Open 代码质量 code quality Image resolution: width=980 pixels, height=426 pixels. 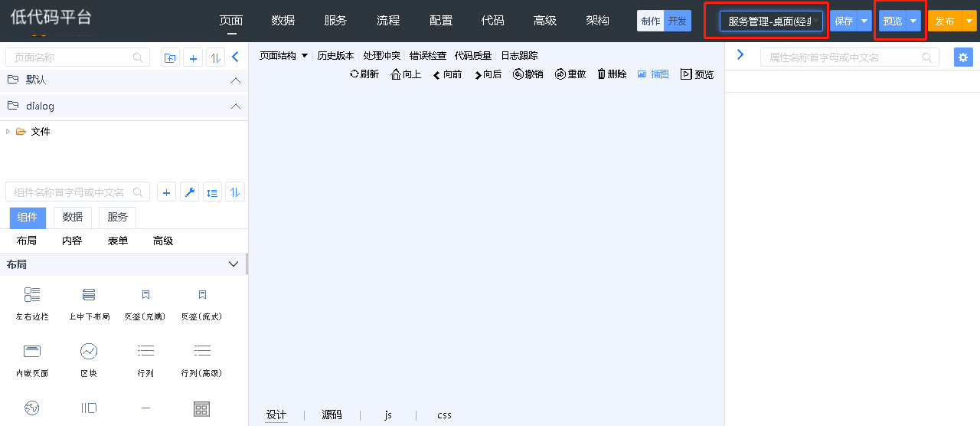pos(473,56)
